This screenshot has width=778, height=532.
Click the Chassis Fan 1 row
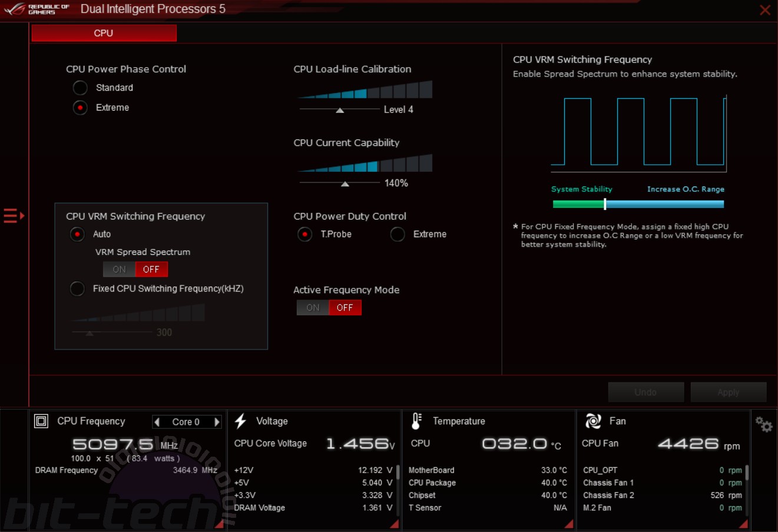[x=663, y=483]
